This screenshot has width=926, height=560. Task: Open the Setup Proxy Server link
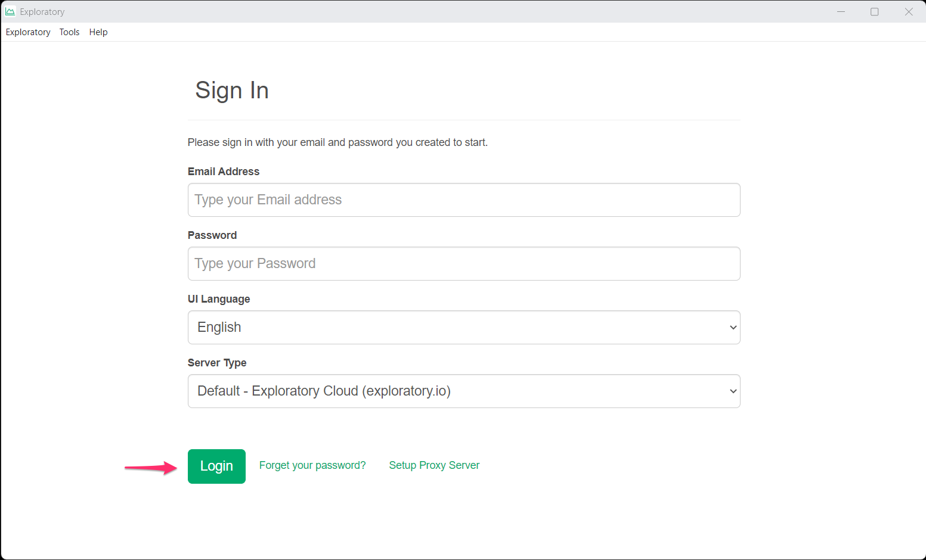tap(434, 465)
